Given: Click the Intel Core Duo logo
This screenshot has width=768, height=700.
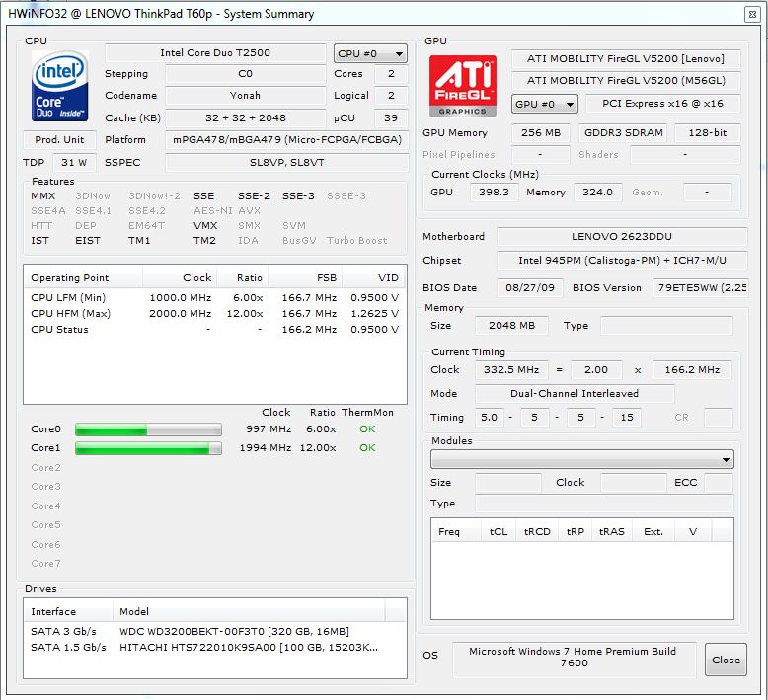Looking at the screenshot, I should [x=59, y=88].
